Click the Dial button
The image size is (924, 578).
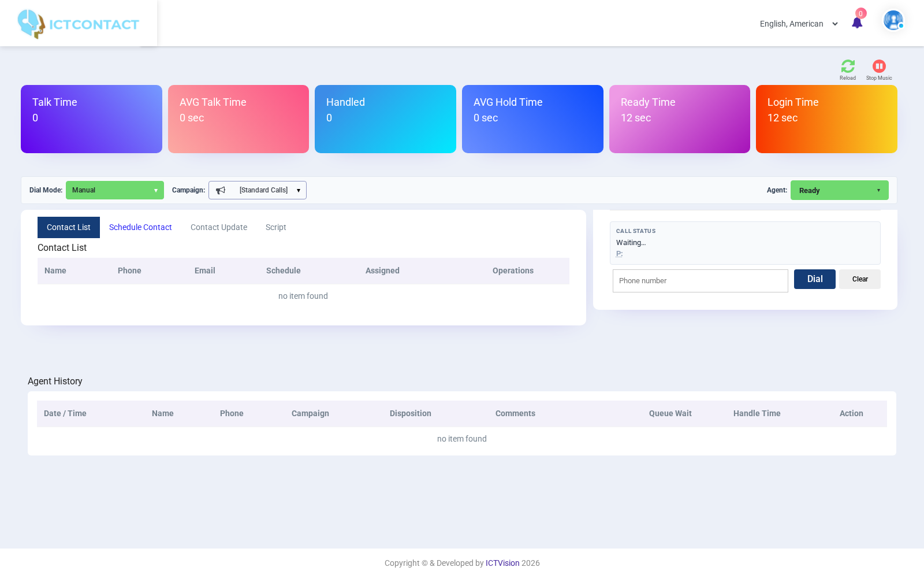(815, 279)
